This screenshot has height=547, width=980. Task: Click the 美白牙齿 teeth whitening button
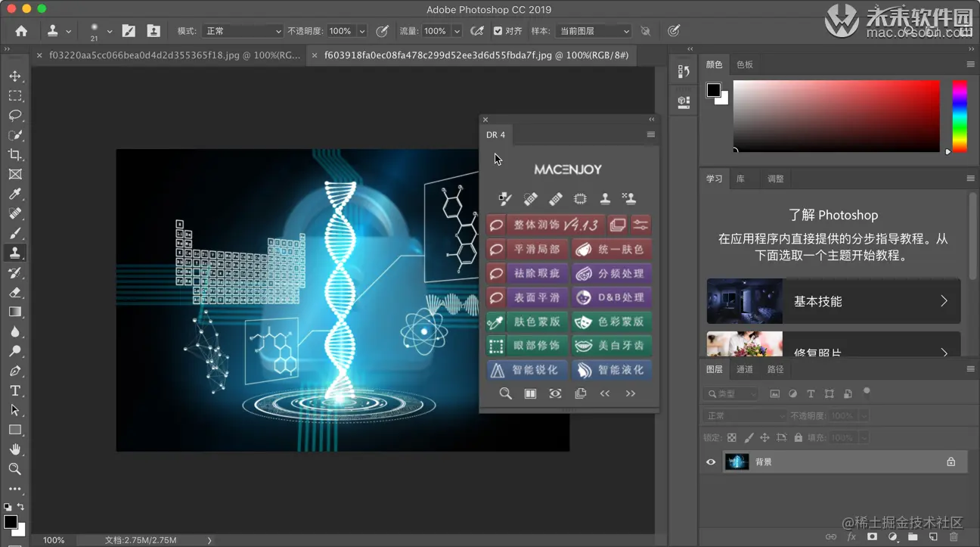click(x=612, y=346)
